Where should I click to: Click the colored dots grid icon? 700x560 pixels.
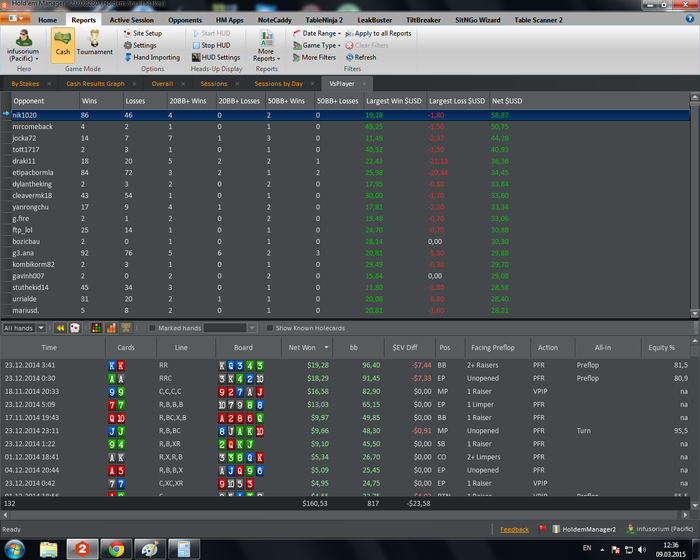coord(96,328)
